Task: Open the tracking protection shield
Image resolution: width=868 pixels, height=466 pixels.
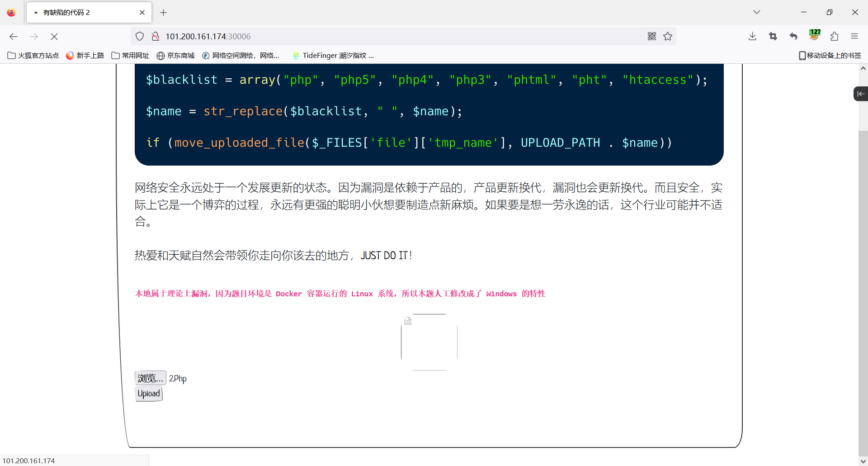Action: [x=140, y=37]
